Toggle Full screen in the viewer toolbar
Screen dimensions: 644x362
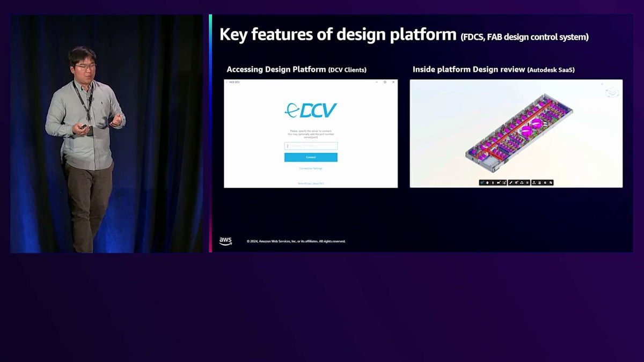[551, 183]
